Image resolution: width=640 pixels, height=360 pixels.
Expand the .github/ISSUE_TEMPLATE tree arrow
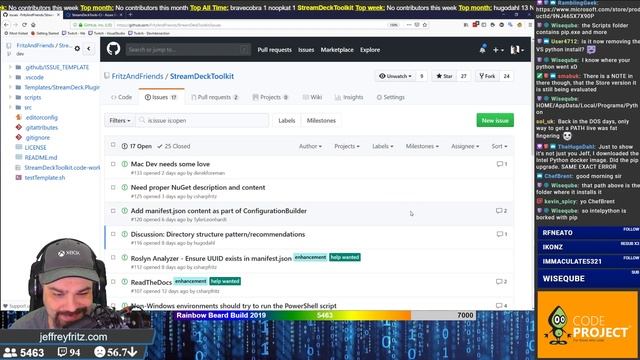click(x=10, y=67)
